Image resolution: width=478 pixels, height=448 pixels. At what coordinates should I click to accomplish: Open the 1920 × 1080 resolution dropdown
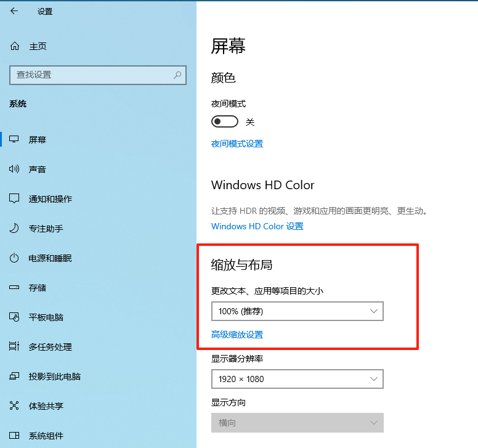298,379
